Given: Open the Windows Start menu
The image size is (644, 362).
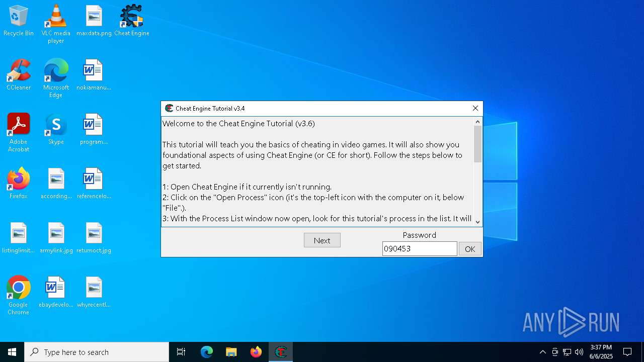Looking at the screenshot, I should (x=12, y=352).
